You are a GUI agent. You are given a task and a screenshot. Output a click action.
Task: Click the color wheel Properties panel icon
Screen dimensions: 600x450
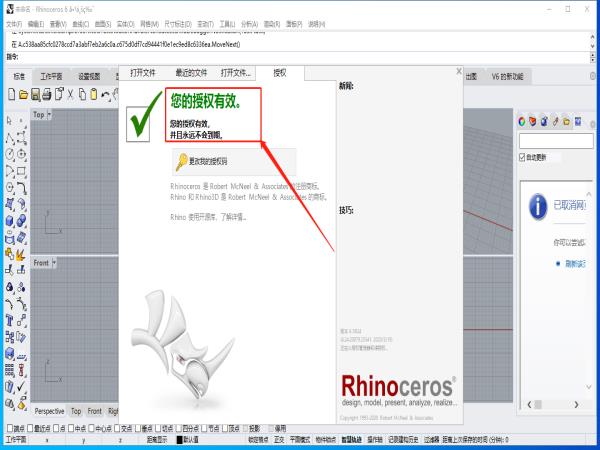tap(522, 122)
